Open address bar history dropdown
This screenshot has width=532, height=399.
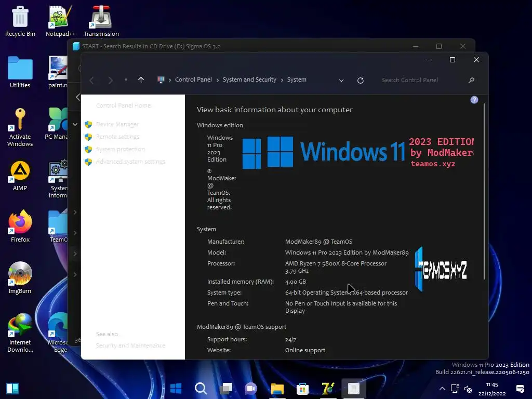pos(341,81)
